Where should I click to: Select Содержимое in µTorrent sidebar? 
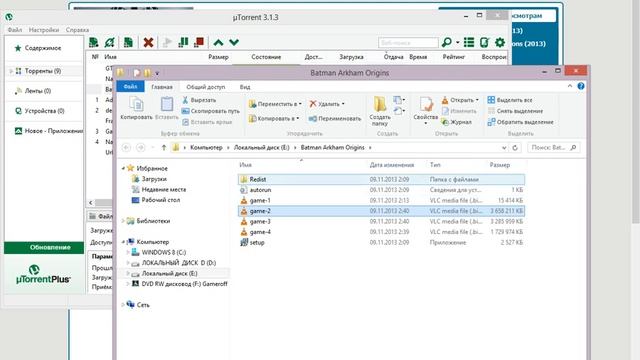point(43,48)
